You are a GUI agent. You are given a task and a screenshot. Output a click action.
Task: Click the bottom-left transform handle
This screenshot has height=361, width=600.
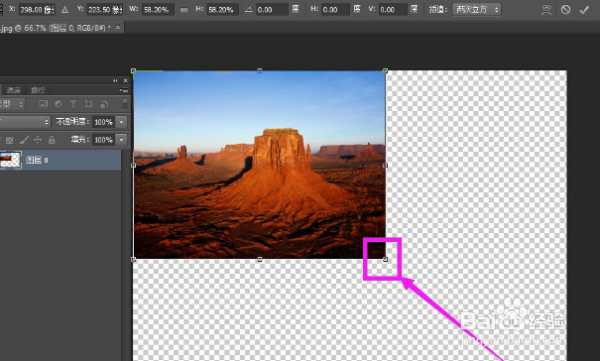pyautogui.click(x=134, y=260)
